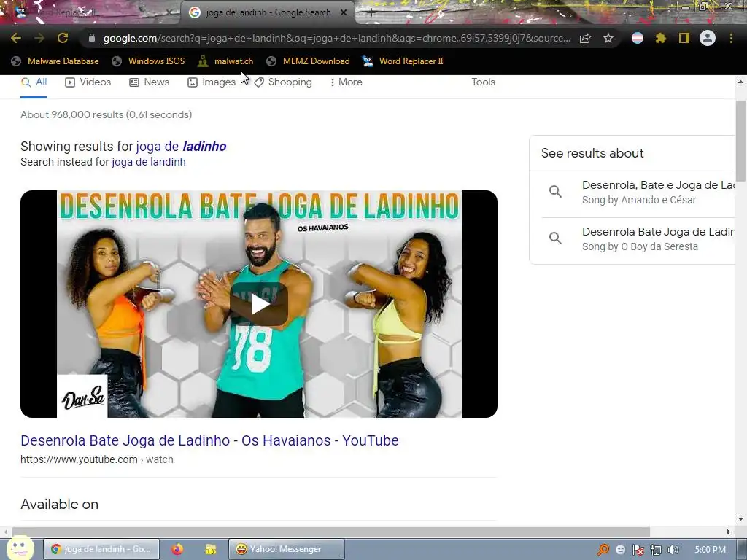Open the volume speaker tray icon
This screenshot has width=747, height=560.
673,550
